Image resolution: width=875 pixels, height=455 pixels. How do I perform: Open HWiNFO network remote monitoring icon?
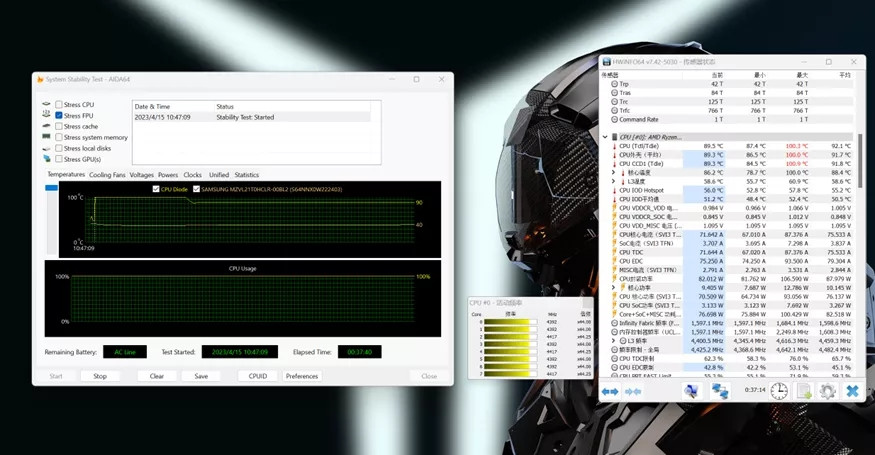[720, 391]
